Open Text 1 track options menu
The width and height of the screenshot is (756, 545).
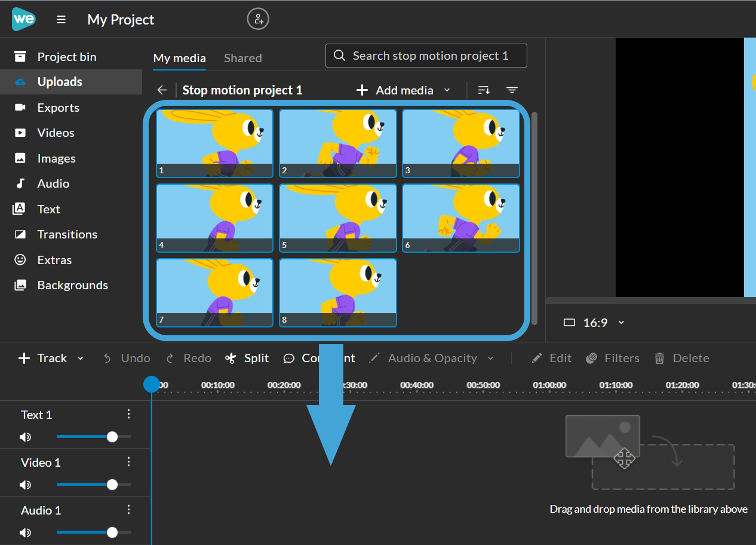[128, 414]
